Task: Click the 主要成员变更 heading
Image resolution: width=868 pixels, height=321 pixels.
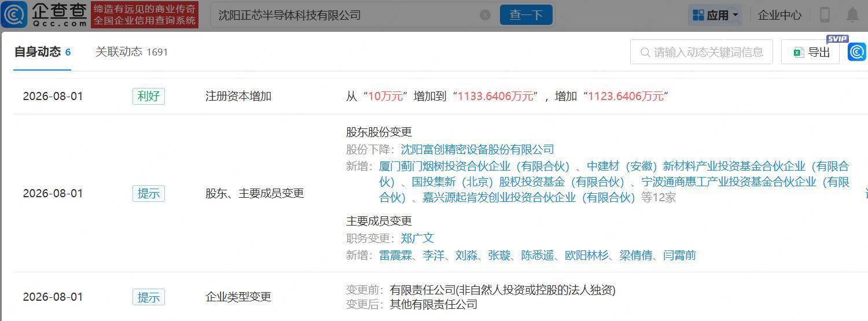Action: pyautogui.click(x=379, y=221)
